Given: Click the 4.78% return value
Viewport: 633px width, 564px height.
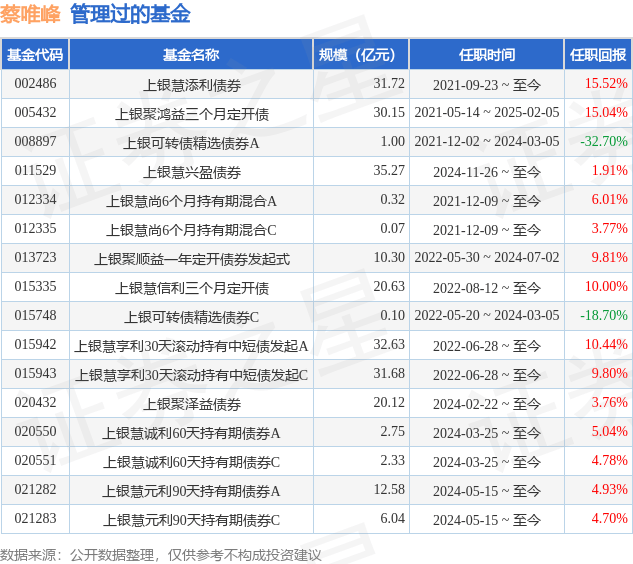Looking at the screenshot, I should point(610,461).
